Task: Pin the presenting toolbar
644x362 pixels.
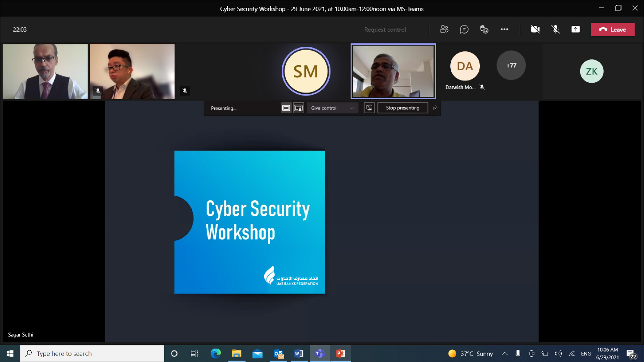Action: click(x=435, y=108)
